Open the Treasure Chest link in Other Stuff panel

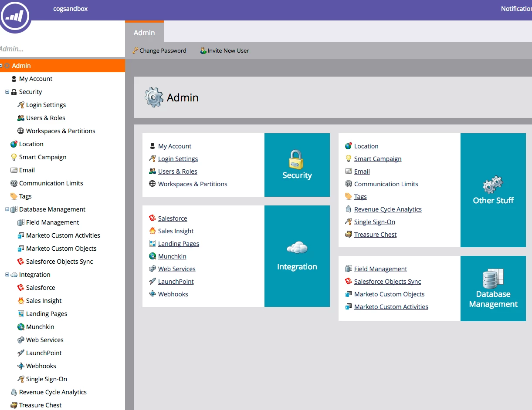click(376, 235)
